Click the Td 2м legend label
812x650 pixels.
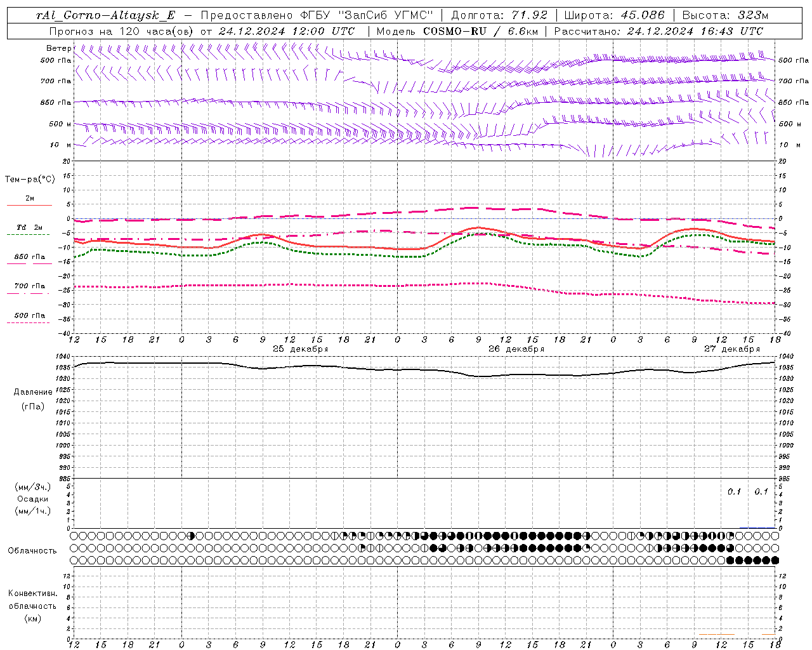(x=29, y=227)
